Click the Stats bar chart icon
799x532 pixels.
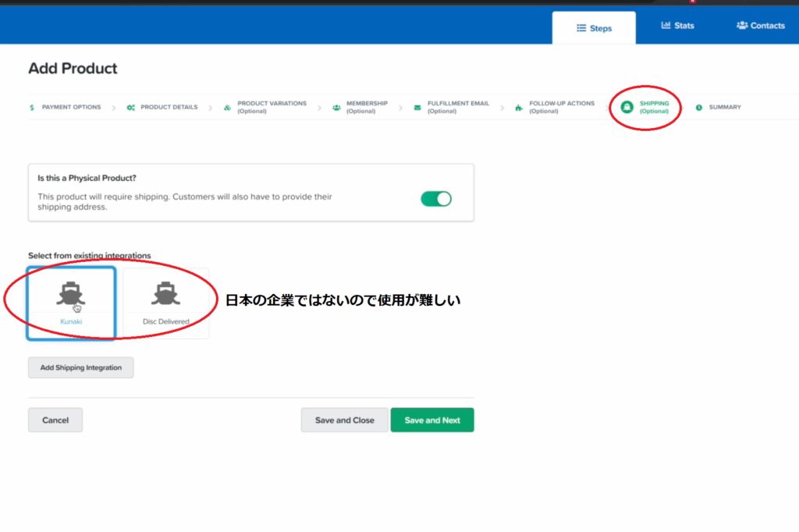(x=666, y=25)
